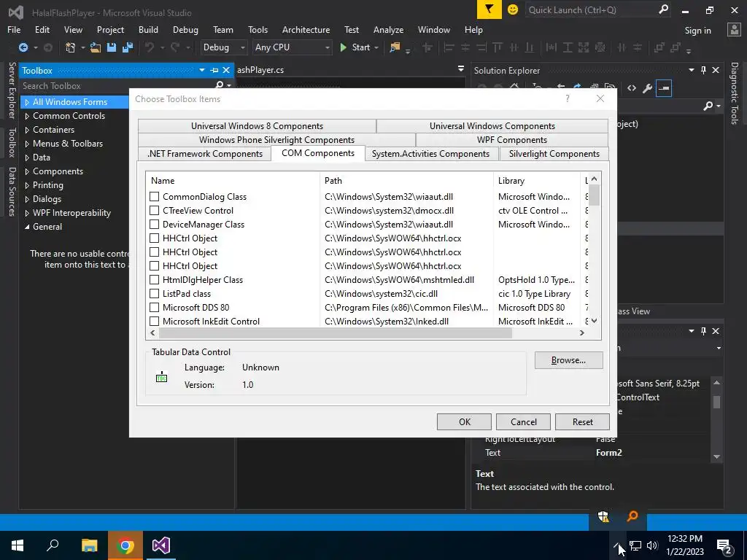This screenshot has width=747, height=560.
Task: Click the Find in Files toolbar icon
Action: pyautogui.click(x=395, y=47)
